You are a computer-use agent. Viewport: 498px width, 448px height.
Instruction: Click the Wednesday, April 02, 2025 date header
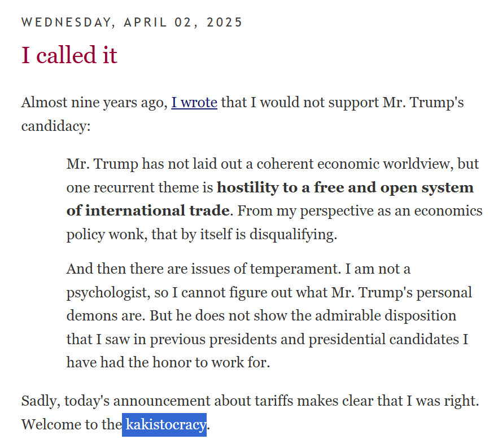coord(132,22)
